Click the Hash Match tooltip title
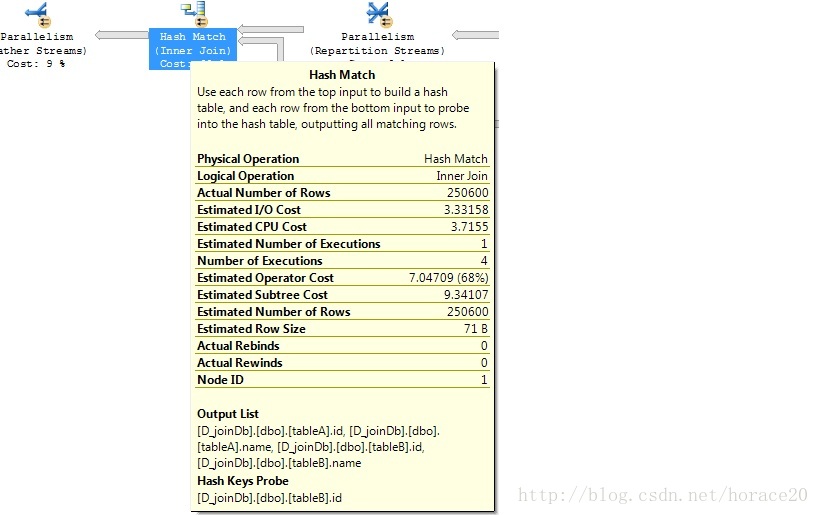819x515 pixels. (342, 75)
